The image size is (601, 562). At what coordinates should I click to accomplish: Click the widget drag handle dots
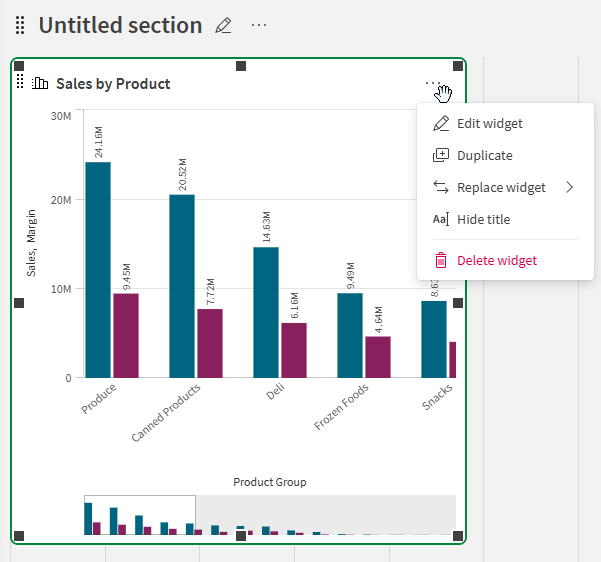(20, 82)
